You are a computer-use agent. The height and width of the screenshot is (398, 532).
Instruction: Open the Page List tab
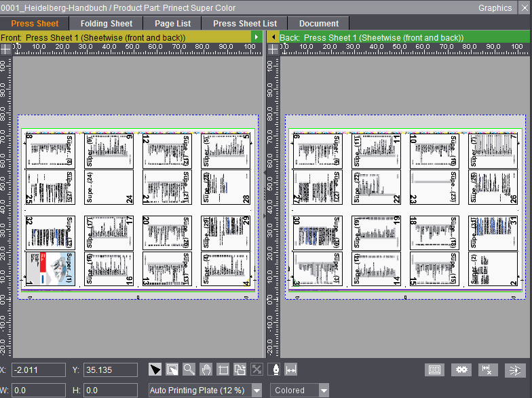172,23
